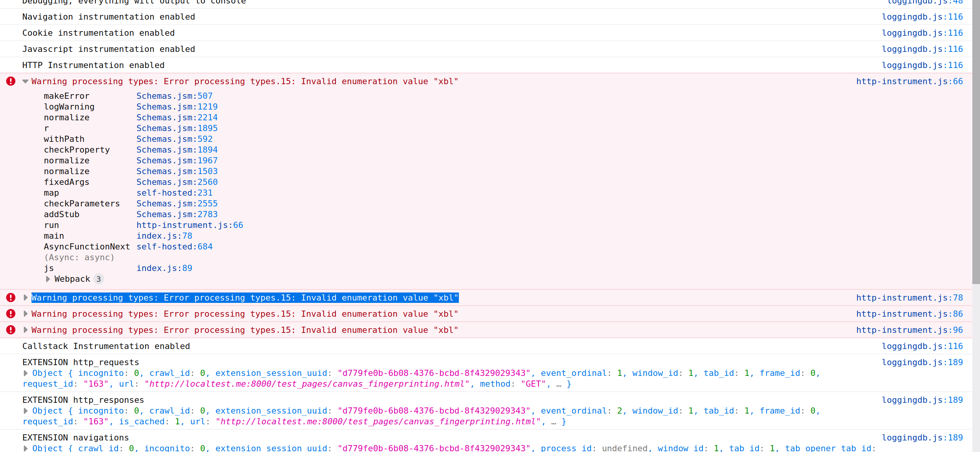Collapse the expanded warning stack trace
980x452 pixels.
(25, 81)
